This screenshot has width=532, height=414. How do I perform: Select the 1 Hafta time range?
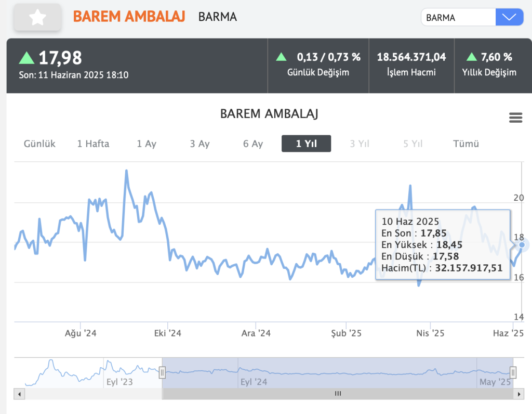click(x=93, y=144)
